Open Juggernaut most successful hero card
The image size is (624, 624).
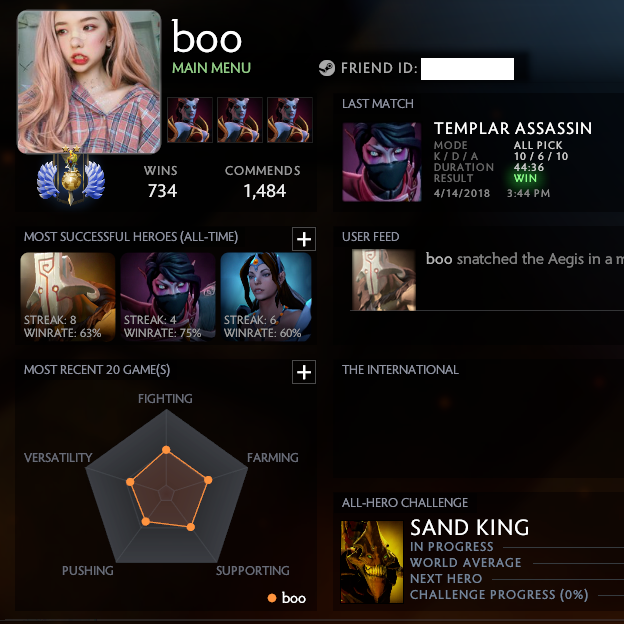click(68, 297)
